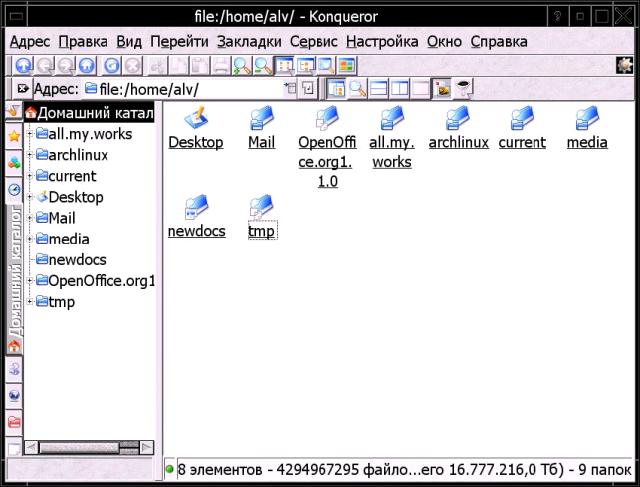Viewport: 640px width, 487px height.
Task: Click the zoom in magnifier icon
Action: pos(241,65)
